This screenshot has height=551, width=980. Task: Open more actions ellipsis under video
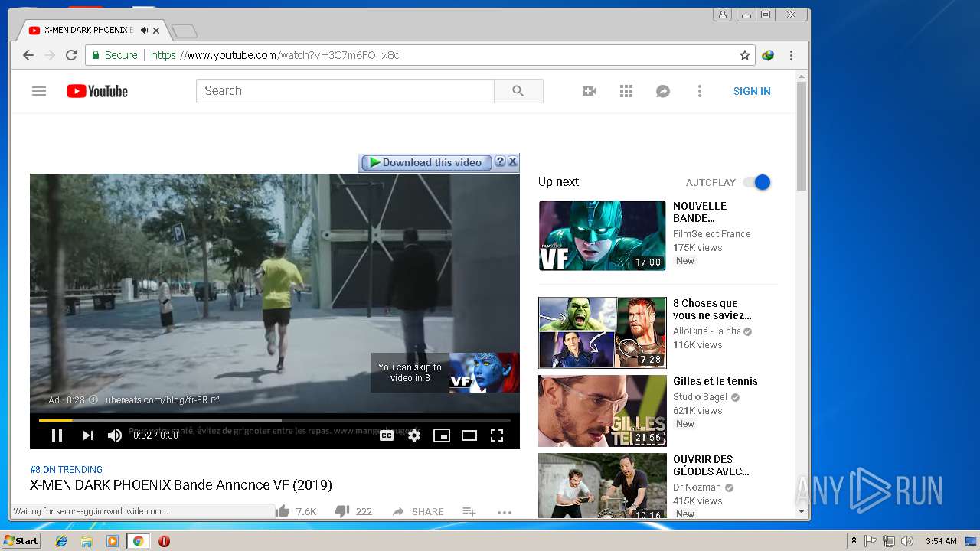click(504, 511)
